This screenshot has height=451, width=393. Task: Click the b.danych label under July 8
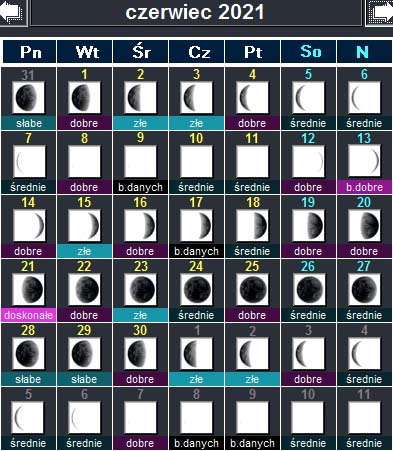[x=196, y=443]
